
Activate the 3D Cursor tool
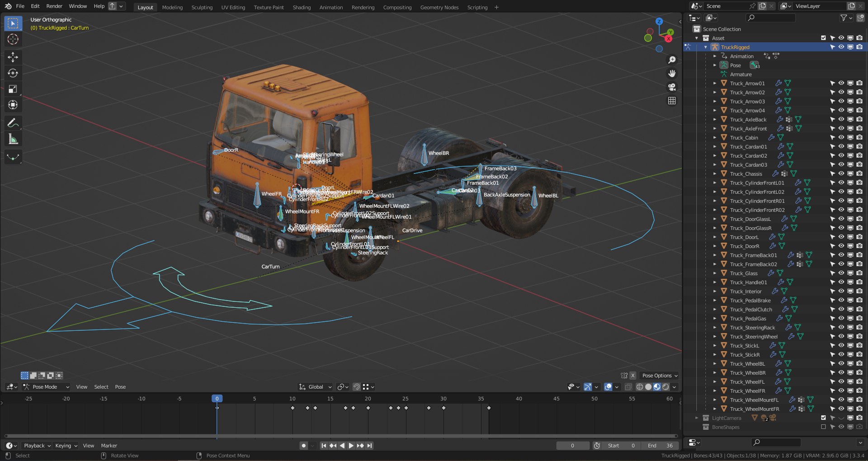(x=13, y=39)
